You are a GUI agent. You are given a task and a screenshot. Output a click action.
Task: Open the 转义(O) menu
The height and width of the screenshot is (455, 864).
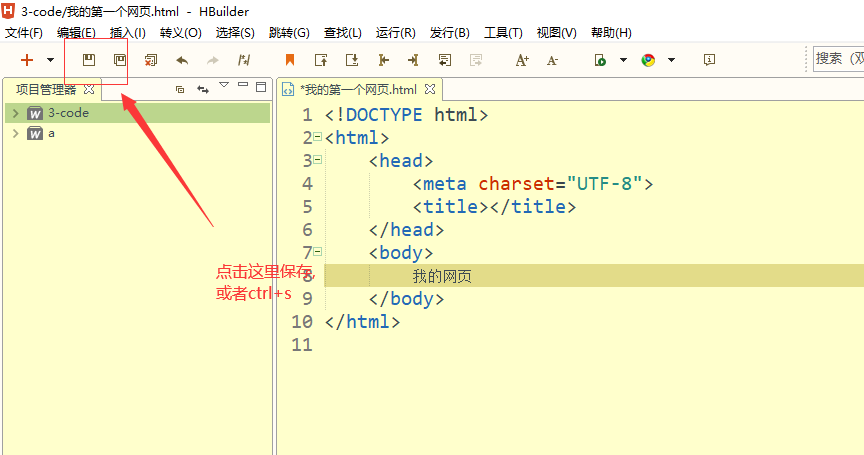pos(181,33)
